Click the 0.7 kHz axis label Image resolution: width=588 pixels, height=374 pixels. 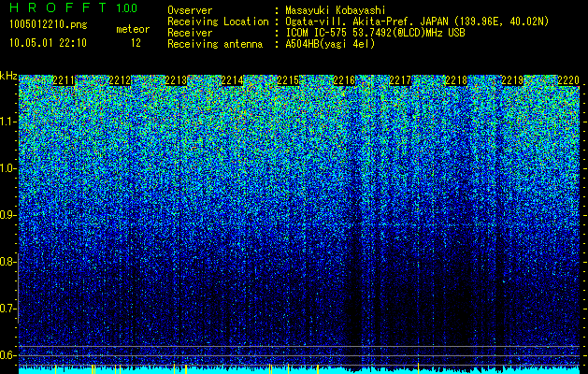(7, 309)
